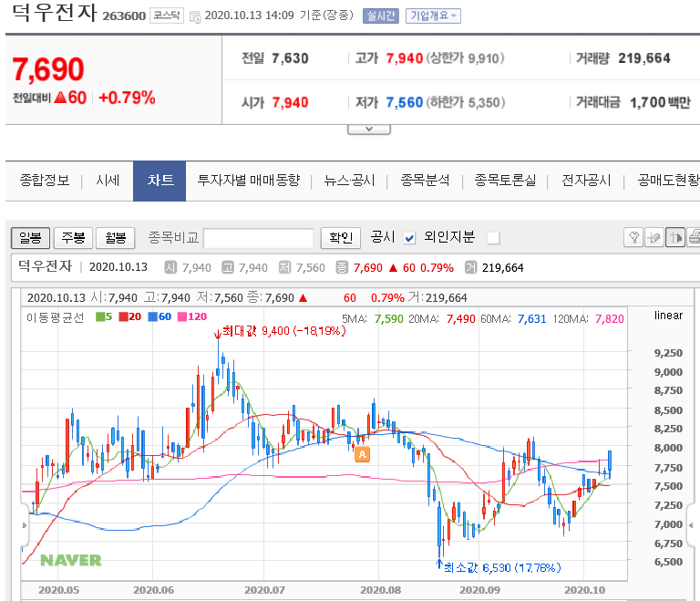Screen dimensions: 700x601
Task: Click the 코스닥 market badge
Action: [x=167, y=16]
